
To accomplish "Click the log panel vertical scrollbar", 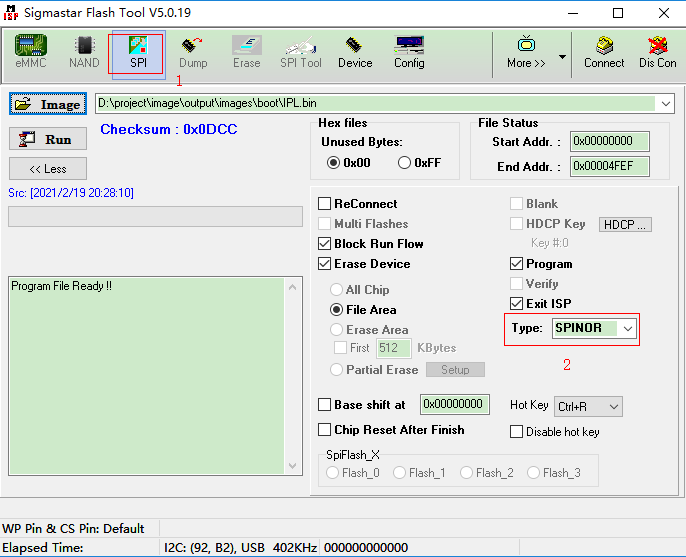I will click(293, 375).
